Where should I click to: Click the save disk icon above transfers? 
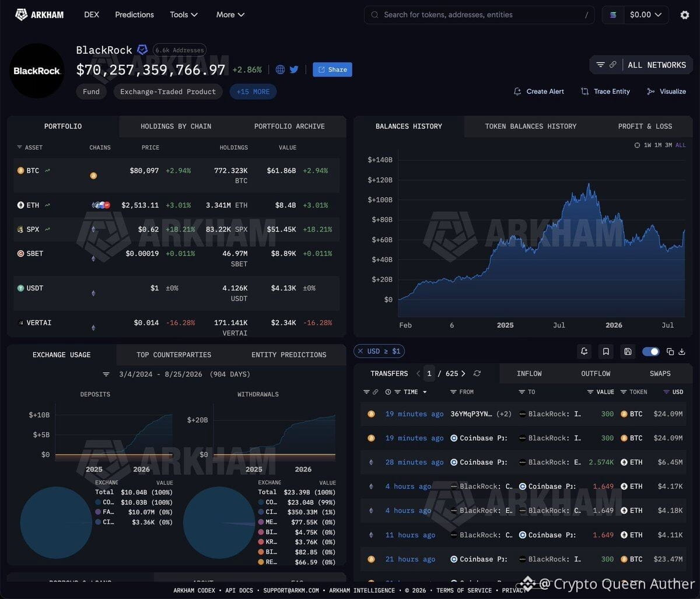click(x=628, y=351)
